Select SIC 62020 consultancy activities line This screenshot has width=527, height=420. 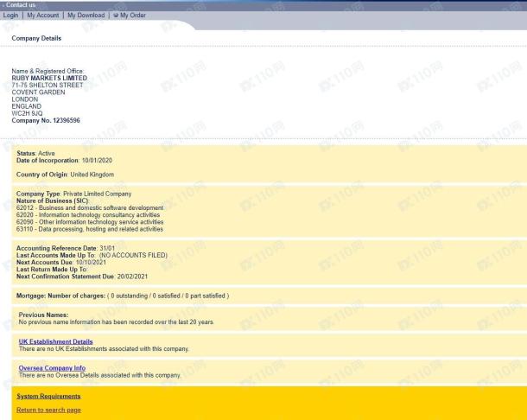click(x=88, y=215)
